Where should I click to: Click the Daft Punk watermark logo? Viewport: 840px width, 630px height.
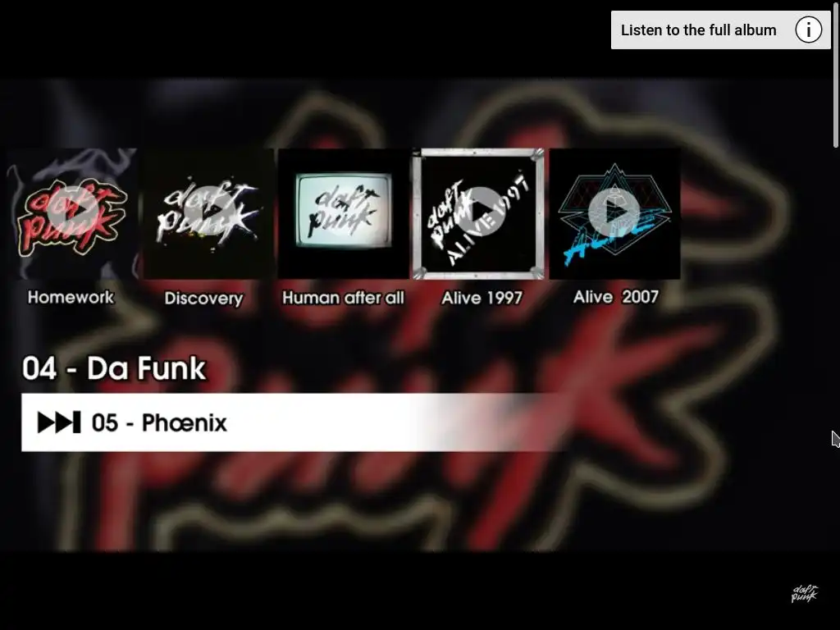[805, 594]
